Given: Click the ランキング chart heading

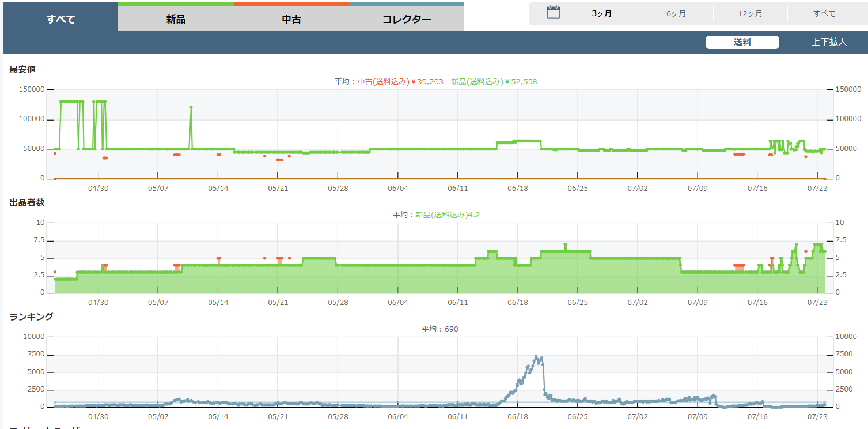Looking at the screenshot, I should 31,316.
